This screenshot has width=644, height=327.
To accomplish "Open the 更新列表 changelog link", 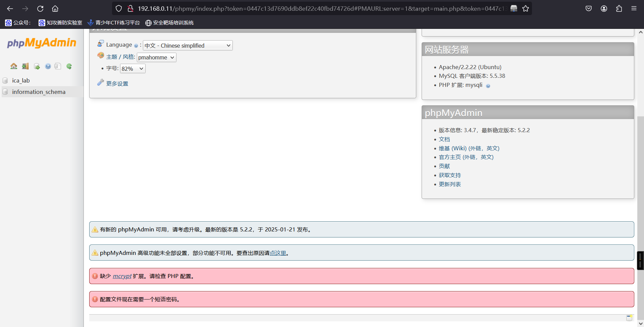I will (x=450, y=184).
